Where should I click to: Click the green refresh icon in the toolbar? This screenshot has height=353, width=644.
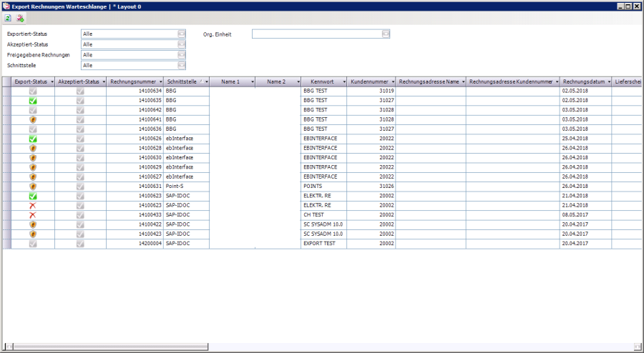[x=8, y=18]
